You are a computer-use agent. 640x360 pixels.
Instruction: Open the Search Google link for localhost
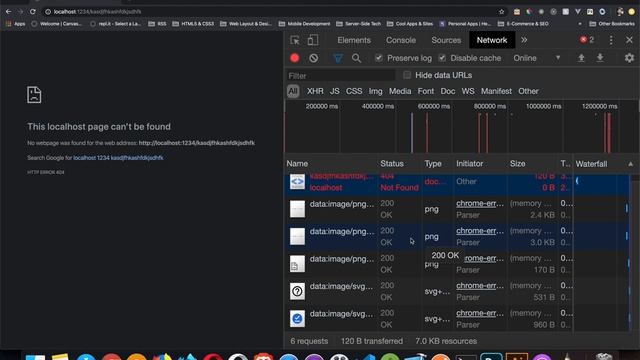click(x=118, y=158)
